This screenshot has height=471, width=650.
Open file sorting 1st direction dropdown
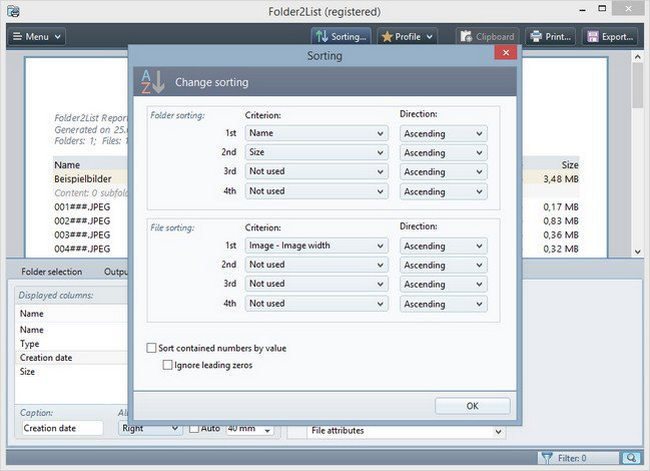pos(444,246)
